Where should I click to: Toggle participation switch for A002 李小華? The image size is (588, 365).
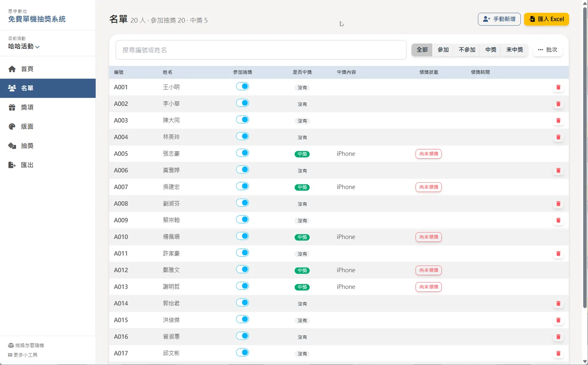(x=242, y=103)
